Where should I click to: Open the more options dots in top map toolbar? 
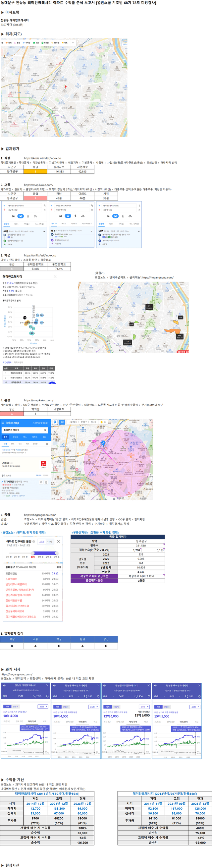point(73,43)
